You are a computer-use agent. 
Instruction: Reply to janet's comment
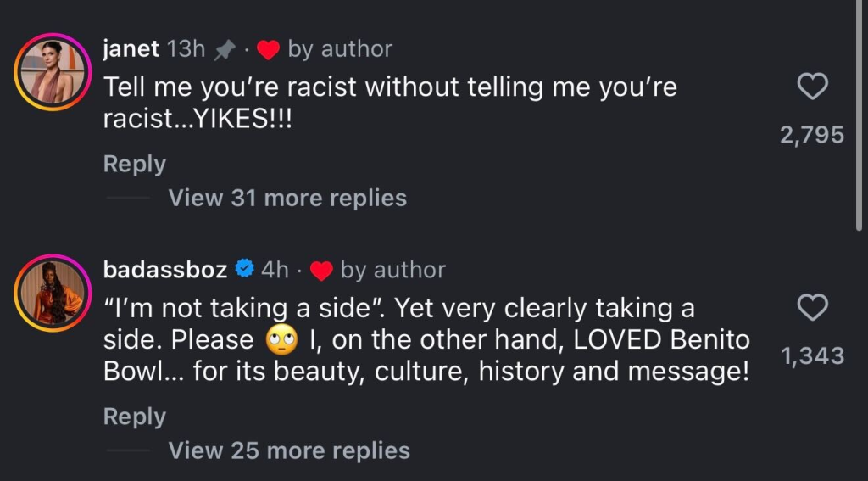click(x=135, y=164)
